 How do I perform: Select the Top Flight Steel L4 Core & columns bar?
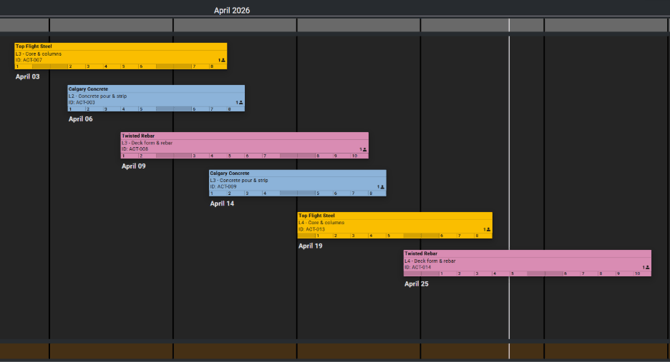(x=395, y=225)
